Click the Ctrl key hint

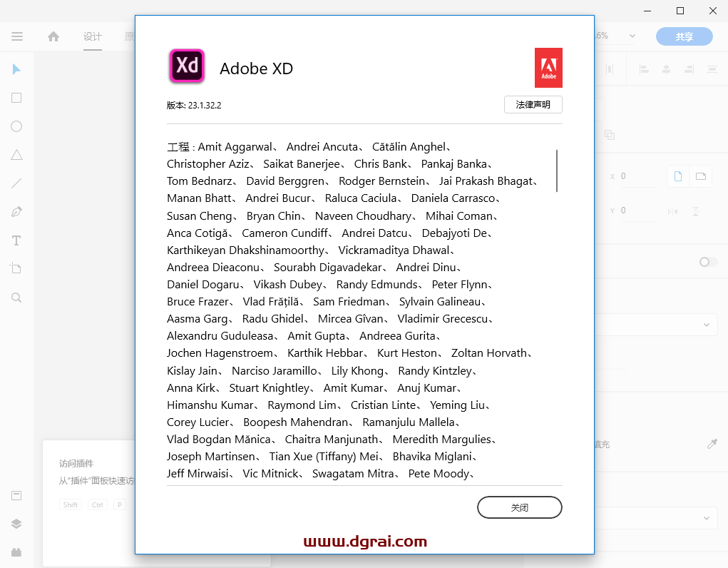[98, 504]
